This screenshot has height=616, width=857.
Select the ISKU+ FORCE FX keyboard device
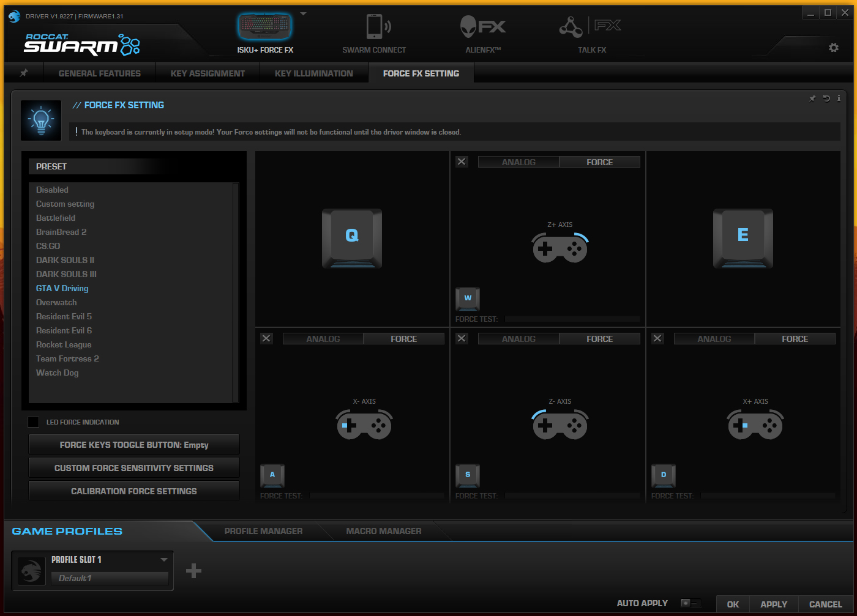[x=264, y=28]
